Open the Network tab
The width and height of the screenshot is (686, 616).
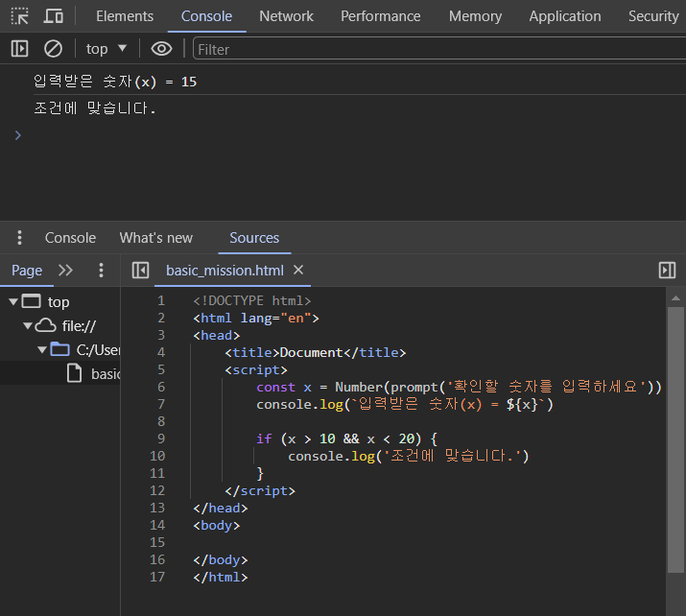(x=286, y=16)
